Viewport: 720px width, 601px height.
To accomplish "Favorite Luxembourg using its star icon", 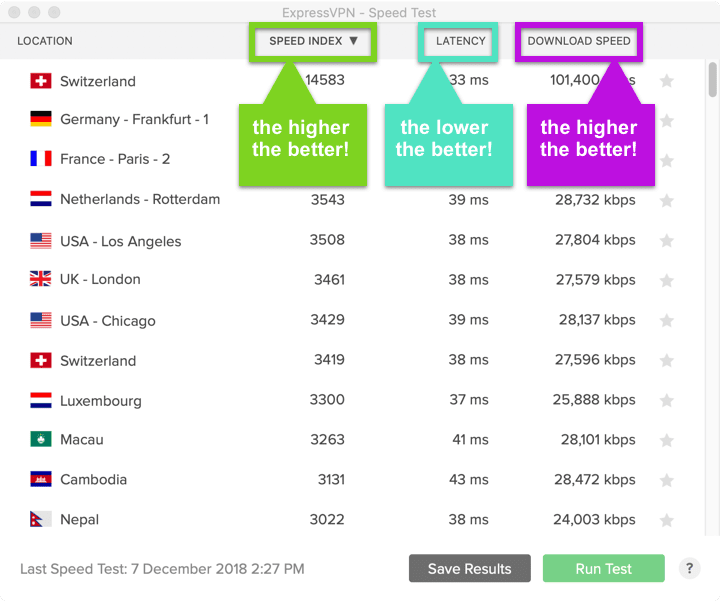I will 667,401.
